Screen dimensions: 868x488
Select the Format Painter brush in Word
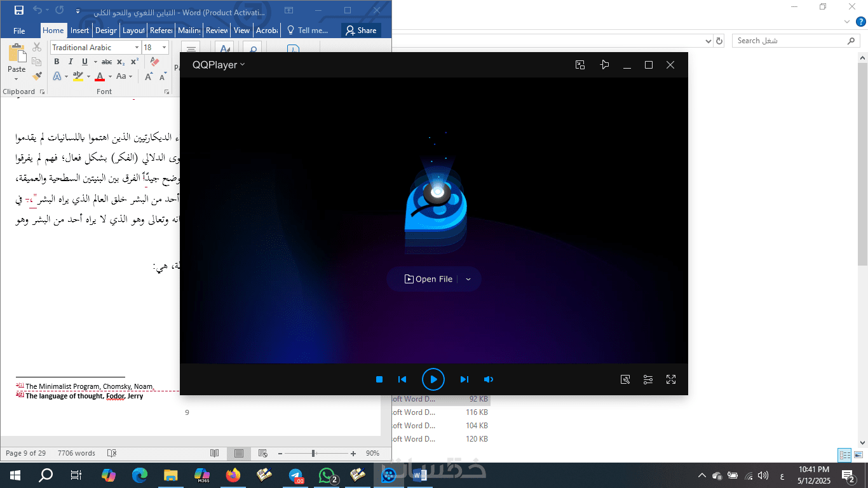pyautogui.click(x=37, y=76)
